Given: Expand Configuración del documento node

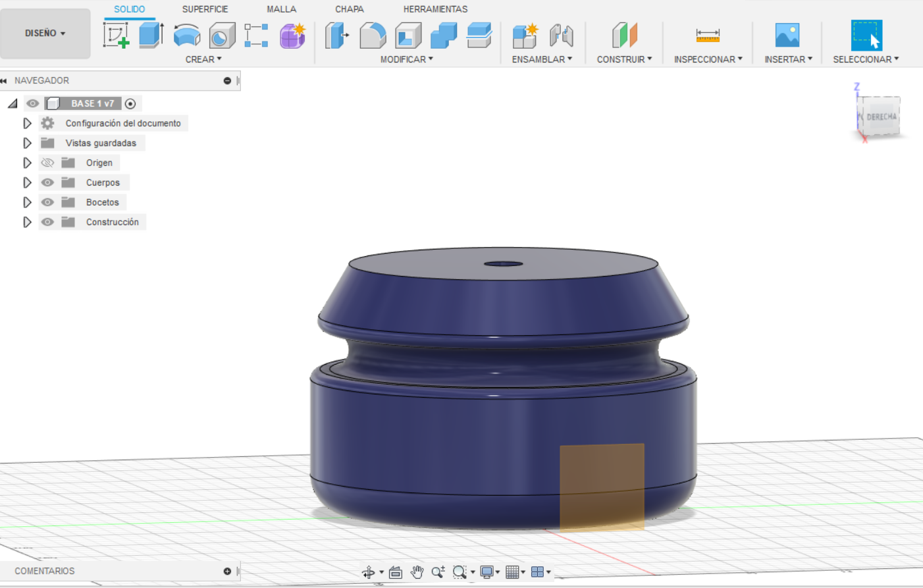Looking at the screenshot, I should point(27,123).
